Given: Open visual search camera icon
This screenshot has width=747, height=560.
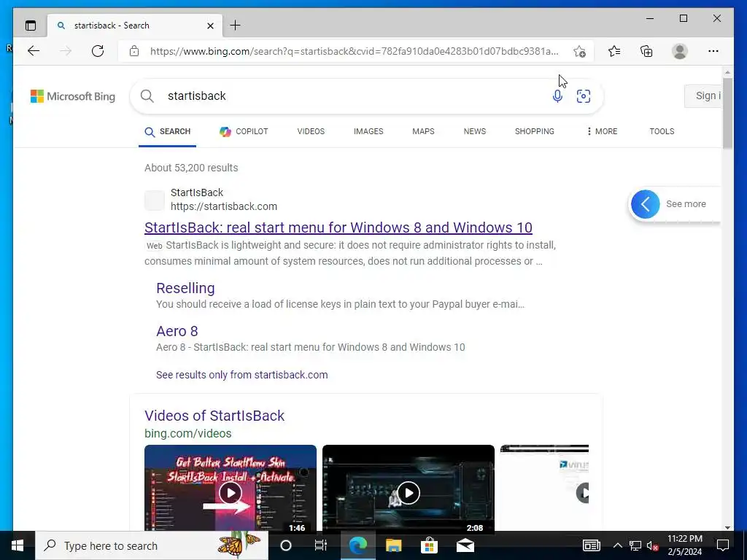Looking at the screenshot, I should [x=584, y=96].
